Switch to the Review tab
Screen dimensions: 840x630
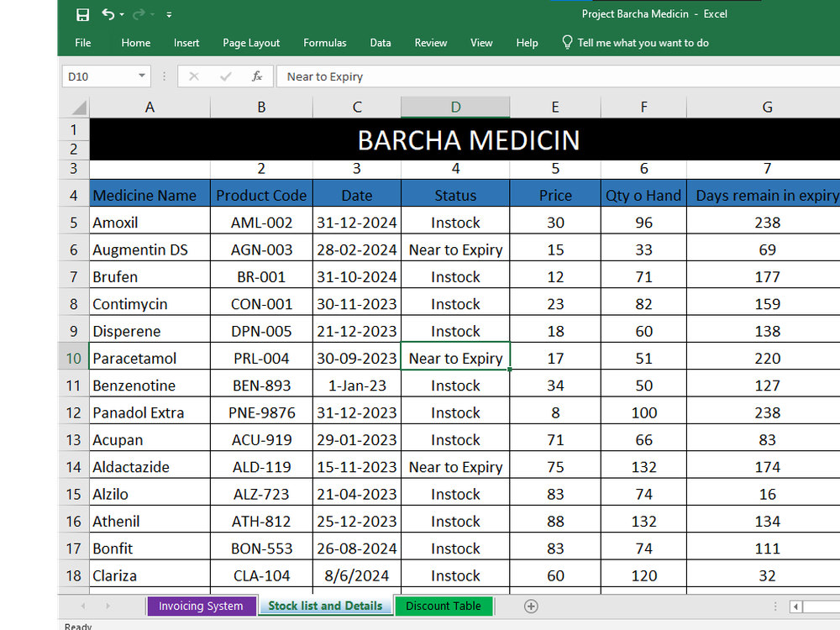[x=431, y=43]
